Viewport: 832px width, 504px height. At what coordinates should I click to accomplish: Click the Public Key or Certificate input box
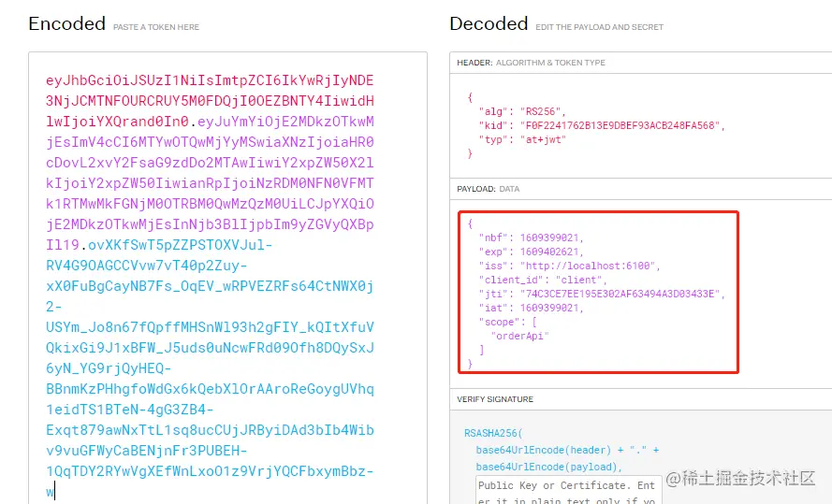[x=568, y=490]
